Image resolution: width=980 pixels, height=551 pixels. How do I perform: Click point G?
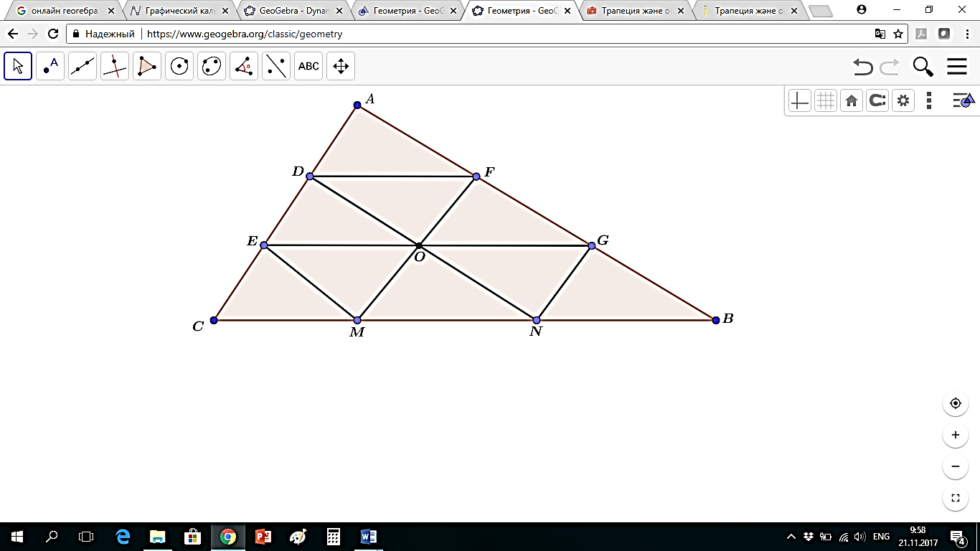click(592, 246)
